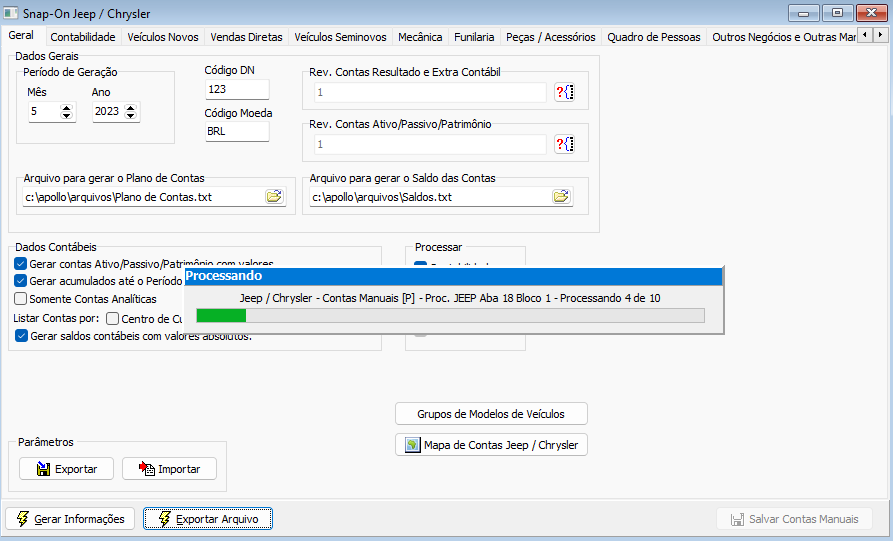Open Grupos de Modelos de Veículos
This screenshot has height=541, width=893.
pos(491,414)
